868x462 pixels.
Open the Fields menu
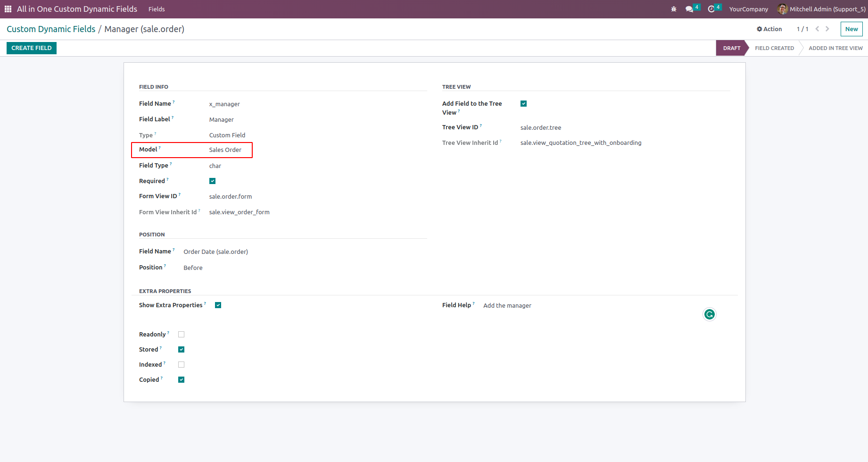pyautogui.click(x=157, y=9)
